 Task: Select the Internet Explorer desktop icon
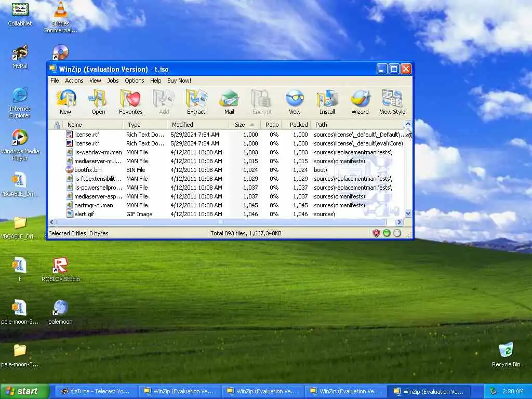point(20,103)
